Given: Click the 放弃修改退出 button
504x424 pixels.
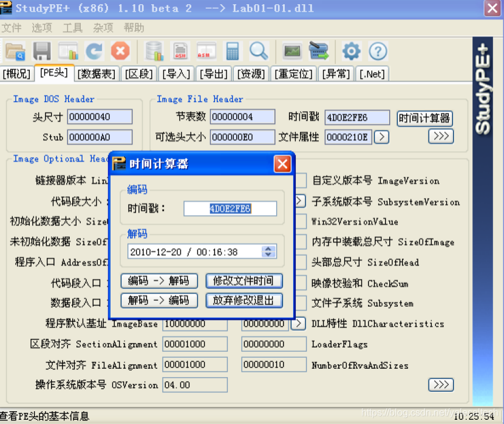Looking at the screenshot, I should 244,301.
